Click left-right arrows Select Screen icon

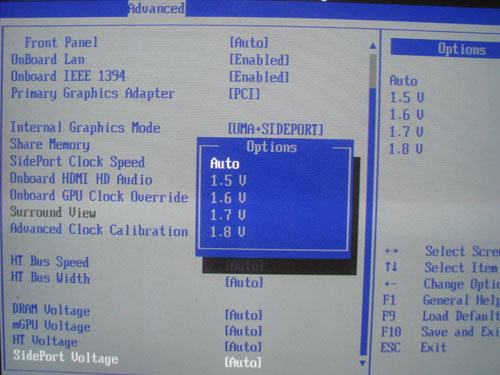(x=391, y=251)
